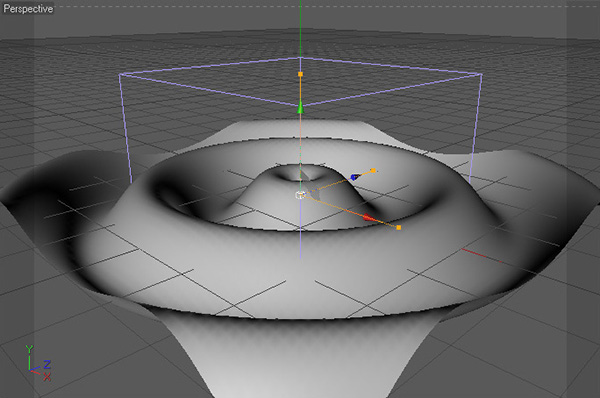Screen dimensions: 600x398
Task: Click the white origin point of gizmo
Action: 300,195
